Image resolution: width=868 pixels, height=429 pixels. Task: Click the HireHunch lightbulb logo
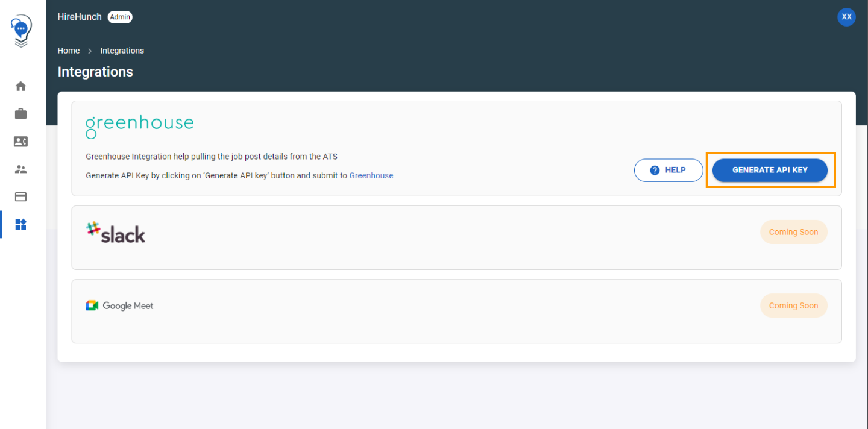click(x=21, y=31)
